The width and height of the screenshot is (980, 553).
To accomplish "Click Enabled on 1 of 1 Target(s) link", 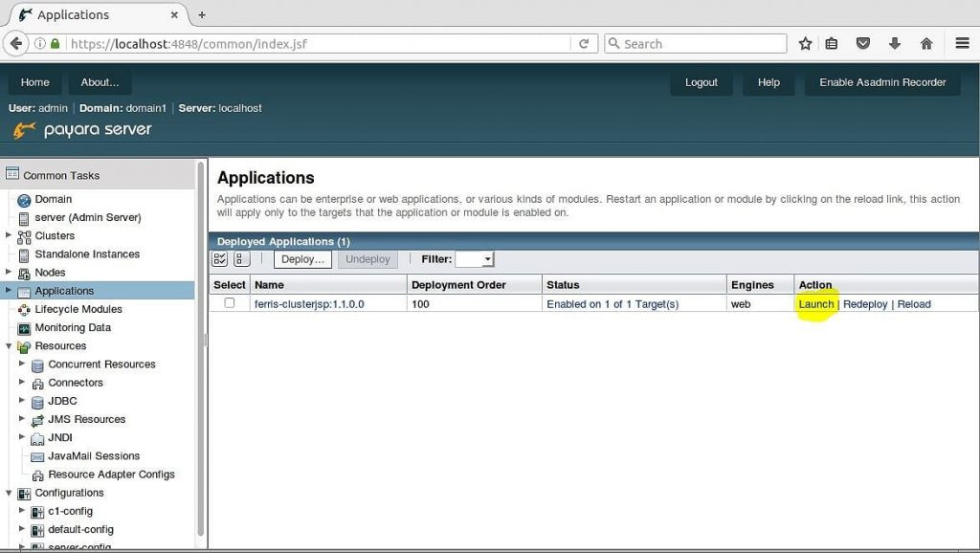I will click(x=612, y=304).
